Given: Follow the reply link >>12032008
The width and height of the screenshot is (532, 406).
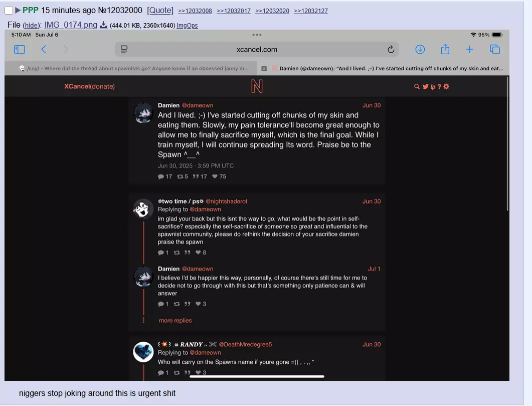Looking at the screenshot, I should click(195, 11).
